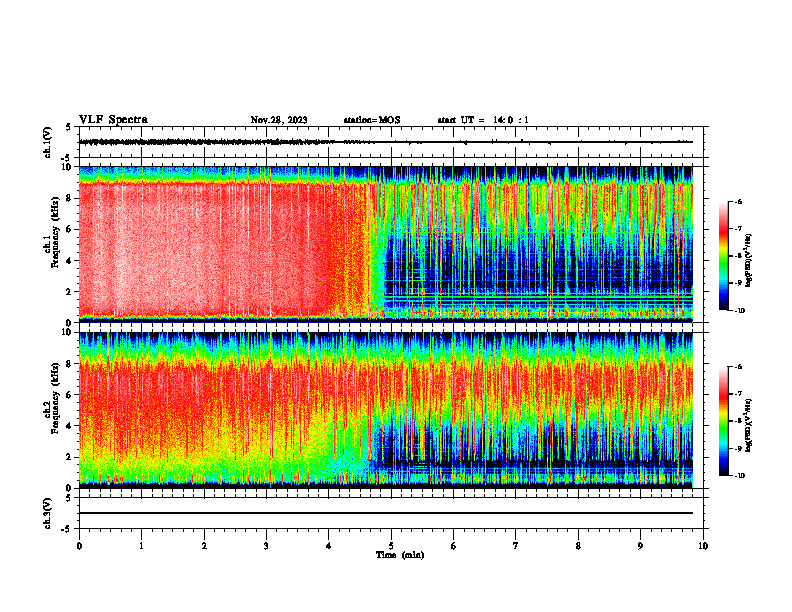792x612 pixels.
Task: Select the "start UT = 14:0 :1" label
Action: tap(483, 120)
